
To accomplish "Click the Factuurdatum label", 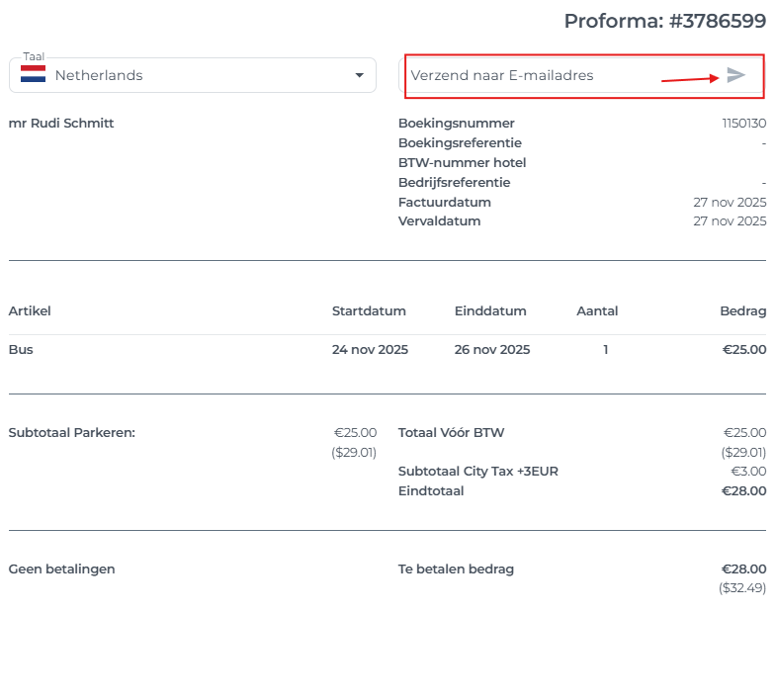I will click(444, 202).
